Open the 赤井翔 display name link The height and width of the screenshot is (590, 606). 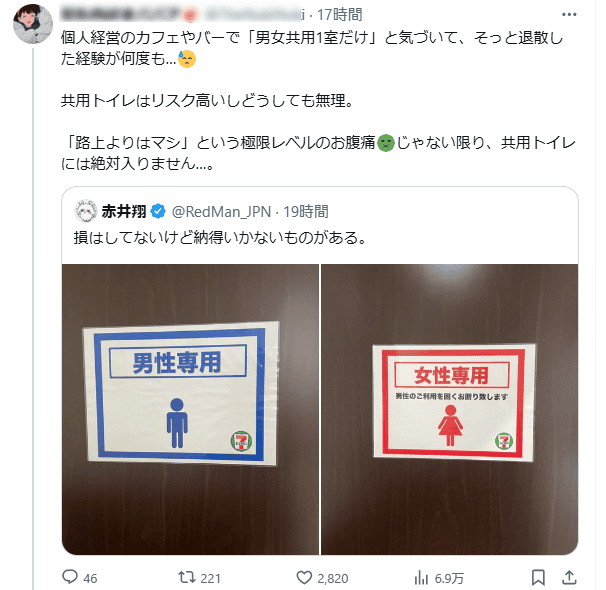tap(124, 211)
